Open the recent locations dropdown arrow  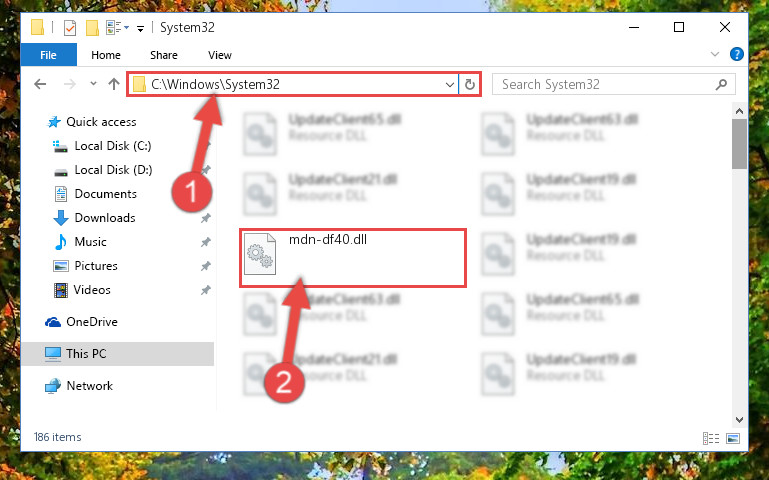[93, 84]
